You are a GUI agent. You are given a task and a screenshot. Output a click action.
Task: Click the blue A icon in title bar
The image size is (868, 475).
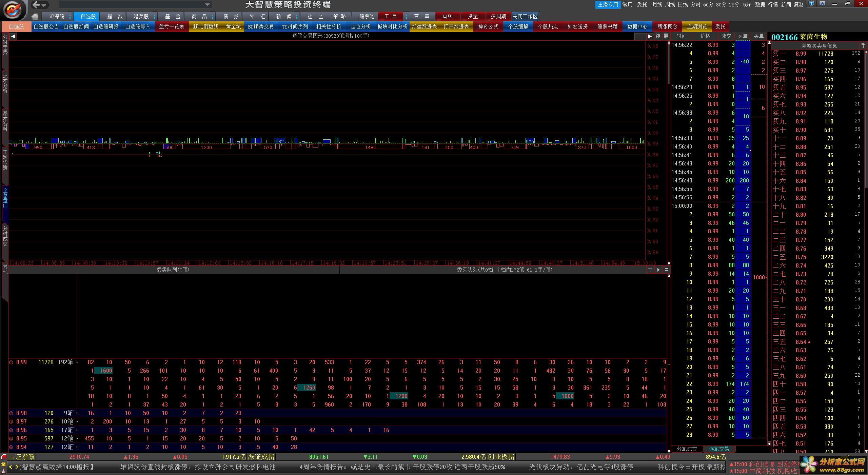click(x=822, y=4)
